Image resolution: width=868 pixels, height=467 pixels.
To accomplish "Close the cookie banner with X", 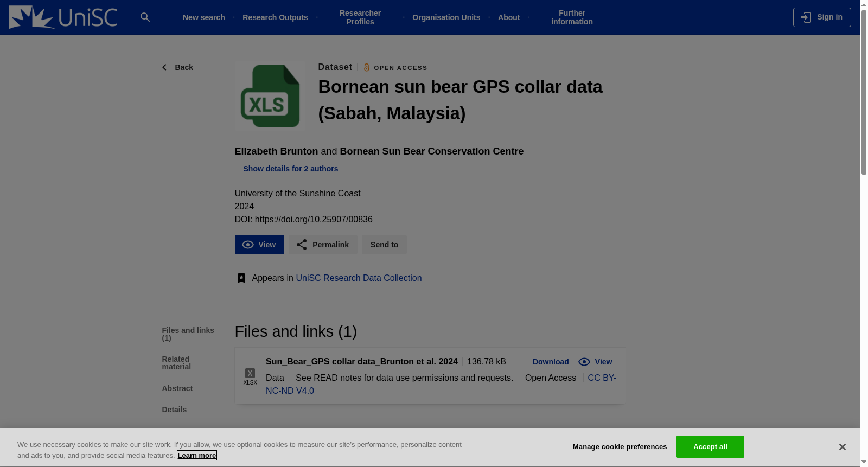I will click(842, 447).
